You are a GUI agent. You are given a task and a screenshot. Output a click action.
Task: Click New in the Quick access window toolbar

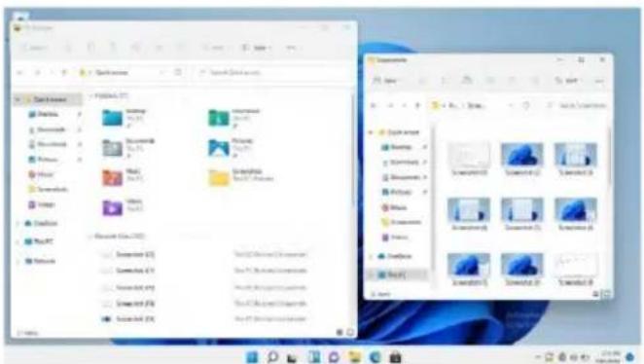click(34, 48)
